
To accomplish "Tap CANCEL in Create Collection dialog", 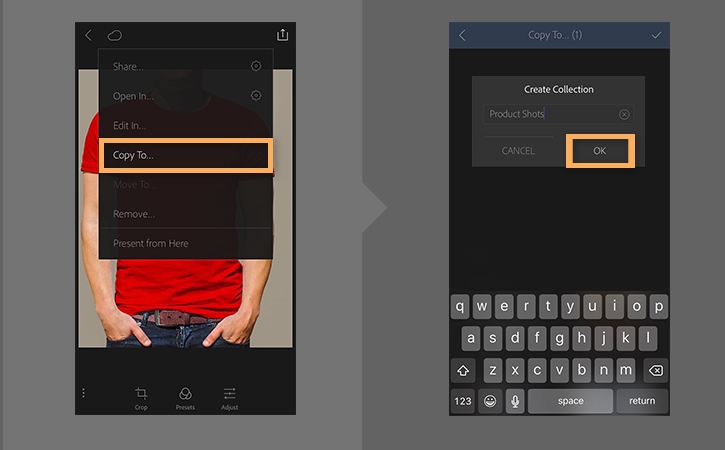I will [518, 151].
